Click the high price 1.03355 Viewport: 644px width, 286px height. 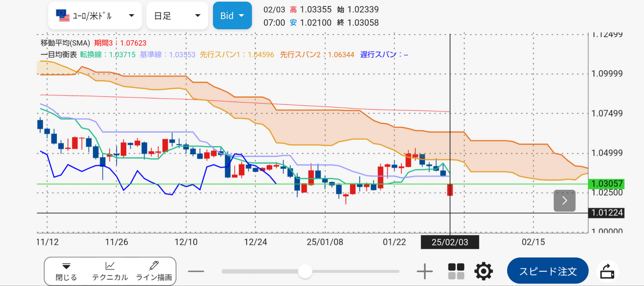tap(315, 10)
